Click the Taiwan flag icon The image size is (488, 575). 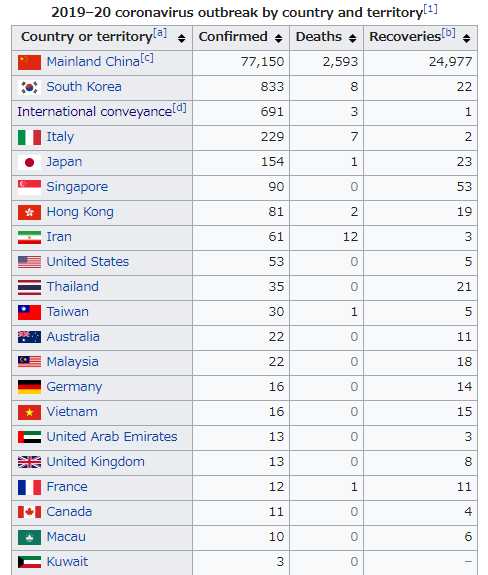pos(29,312)
